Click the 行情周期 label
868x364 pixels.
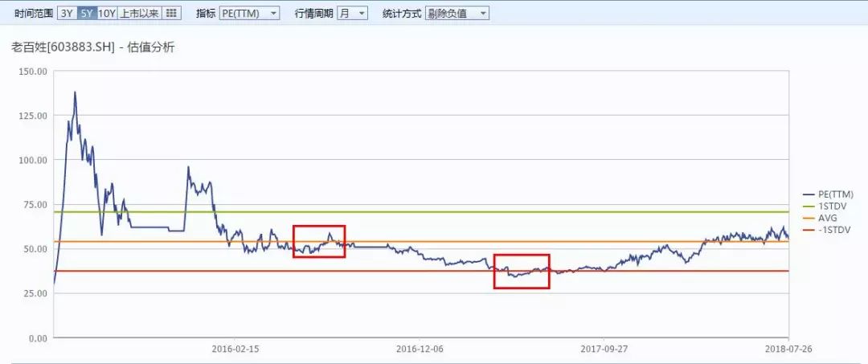pos(313,14)
